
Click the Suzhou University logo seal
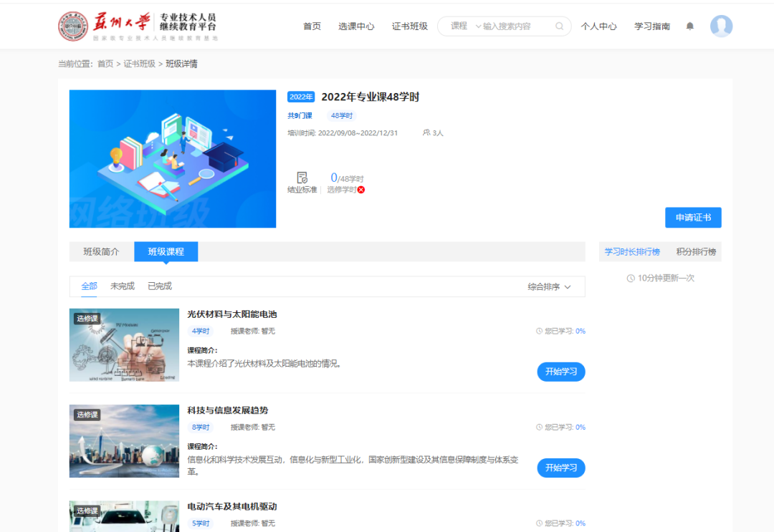[73, 24]
